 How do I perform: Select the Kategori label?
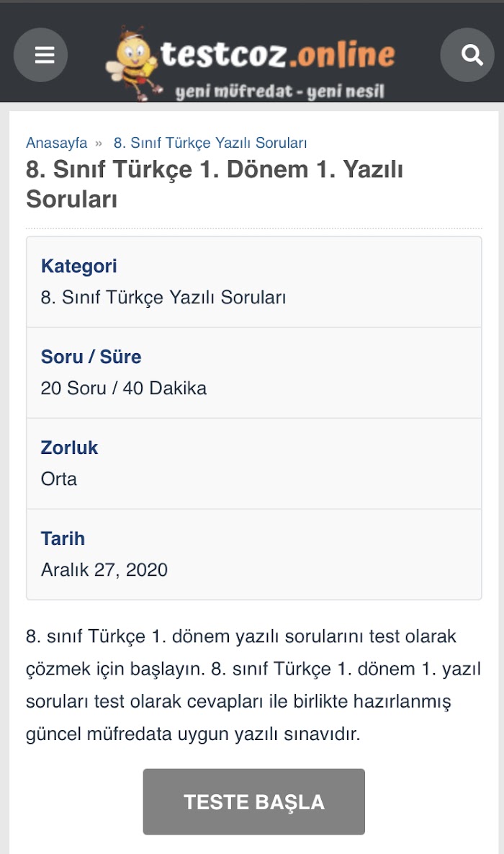79,266
